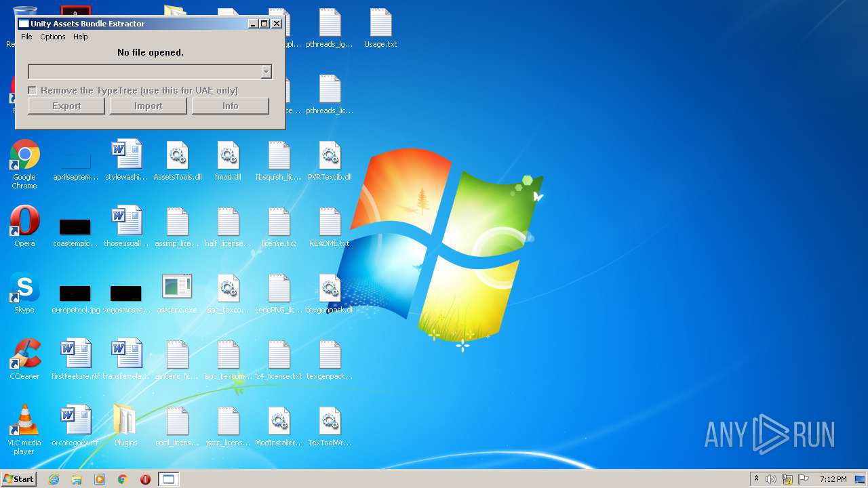Open the Options menu in UABE

(53, 37)
